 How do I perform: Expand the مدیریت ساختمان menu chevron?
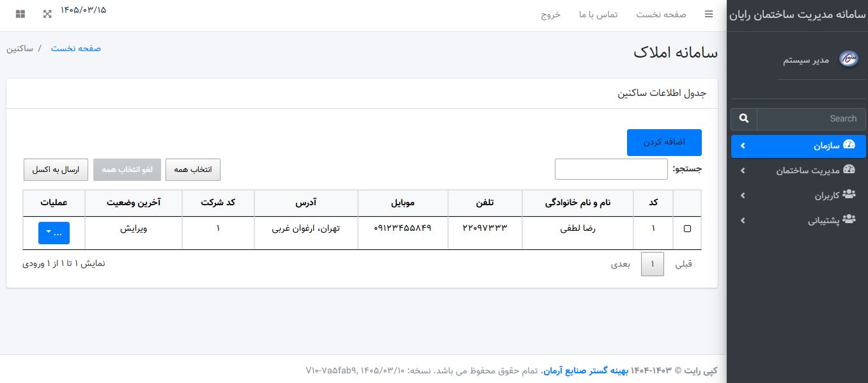point(742,171)
